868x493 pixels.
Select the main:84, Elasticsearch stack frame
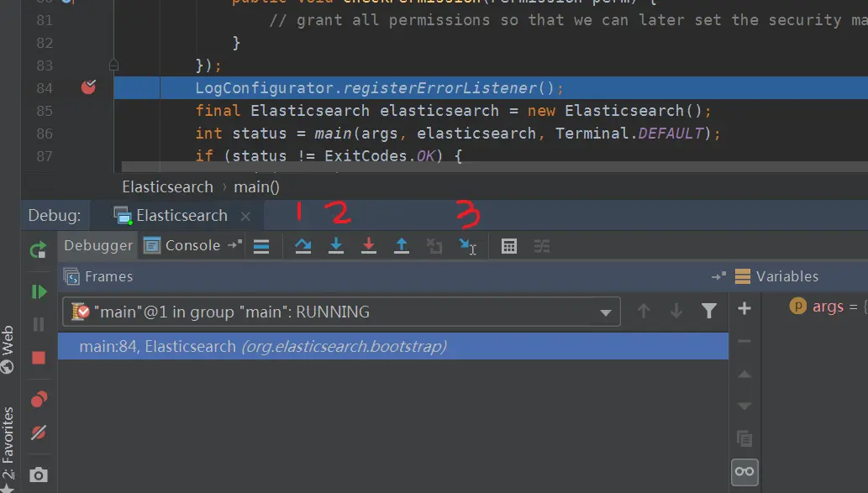point(393,346)
